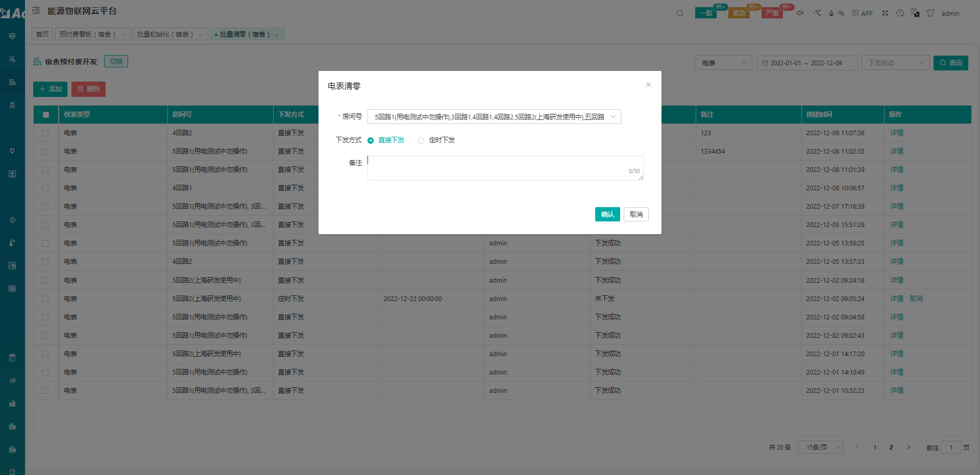The image size is (980, 475).
Task: Click the 添加 button
Action: (50, 89)
